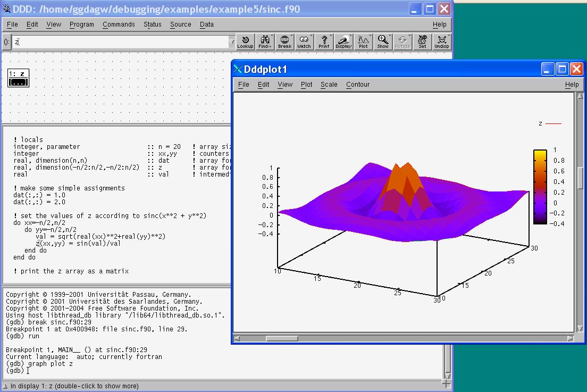587x392 pixels.
Task: Click the Show magnifier icon
Action: 383,42
